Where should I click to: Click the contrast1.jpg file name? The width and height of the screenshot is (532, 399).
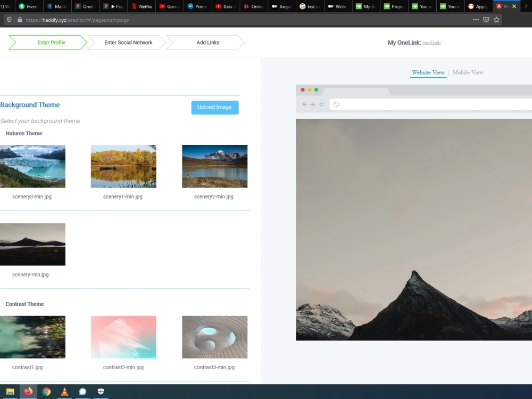pyautogui.click(x=27, y=367)
